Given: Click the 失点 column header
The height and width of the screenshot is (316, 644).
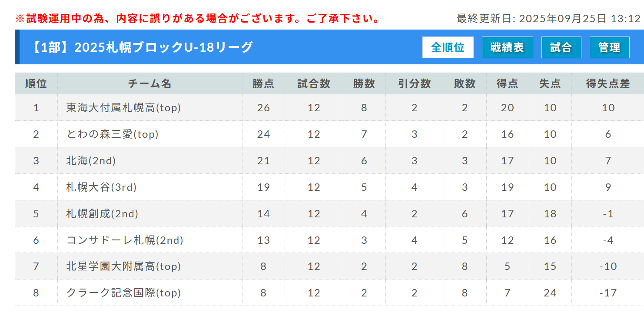Looking at the screenshot, I should tap(550, 83).
